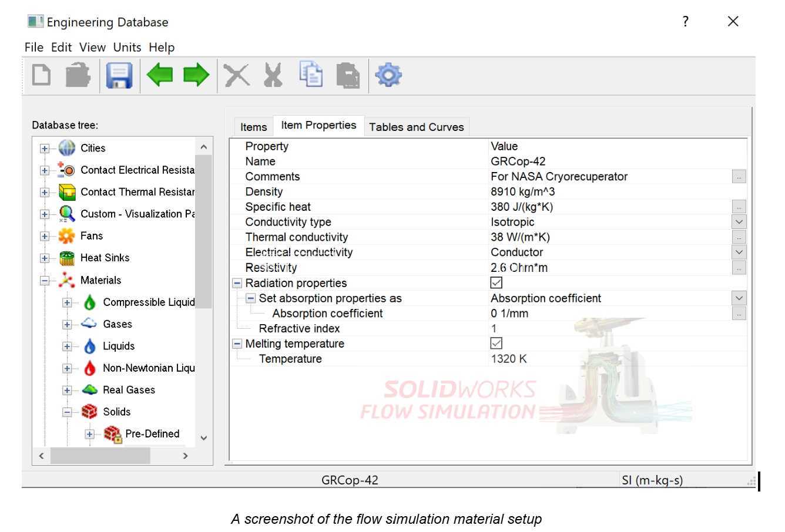Viewport: 785px width, 532px height.
Task: Click Contact Electrical Resistance icon
Action: pos(66,170)
